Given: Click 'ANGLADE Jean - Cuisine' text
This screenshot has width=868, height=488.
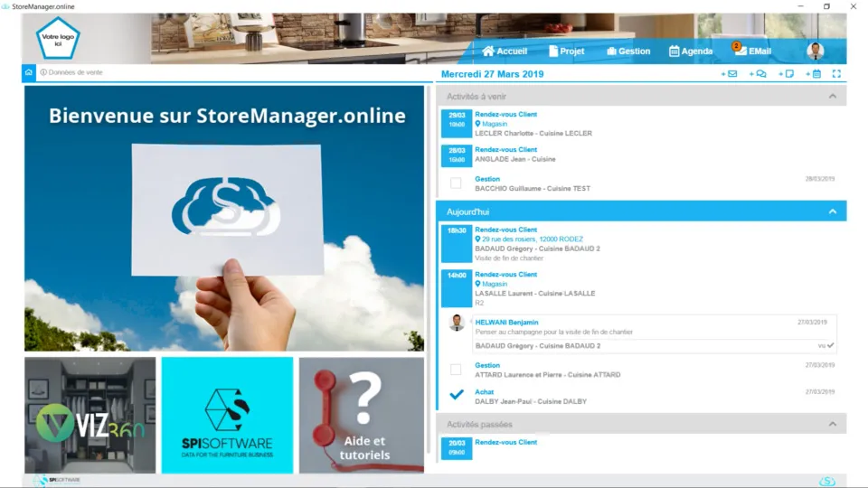Looking at the screenshot, I should [514, 159].
